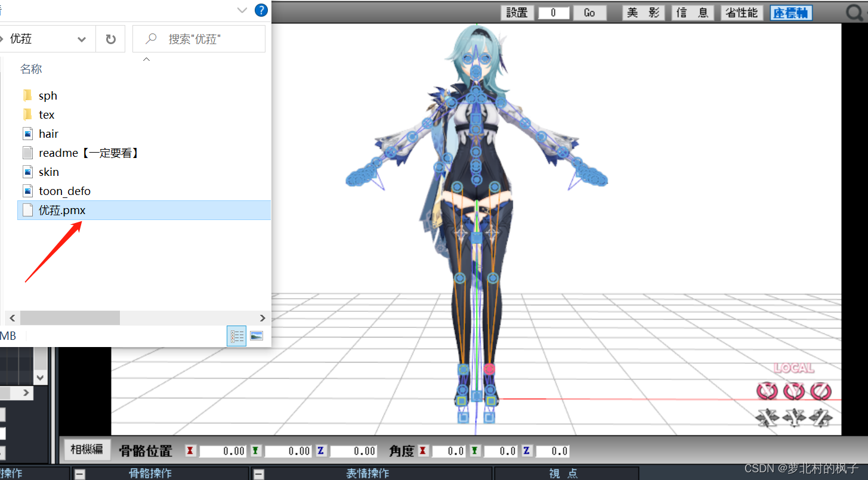Viewport: 868px width, 480px height.
Task: Switch Explorer to details view
Action: coord(237,336)
